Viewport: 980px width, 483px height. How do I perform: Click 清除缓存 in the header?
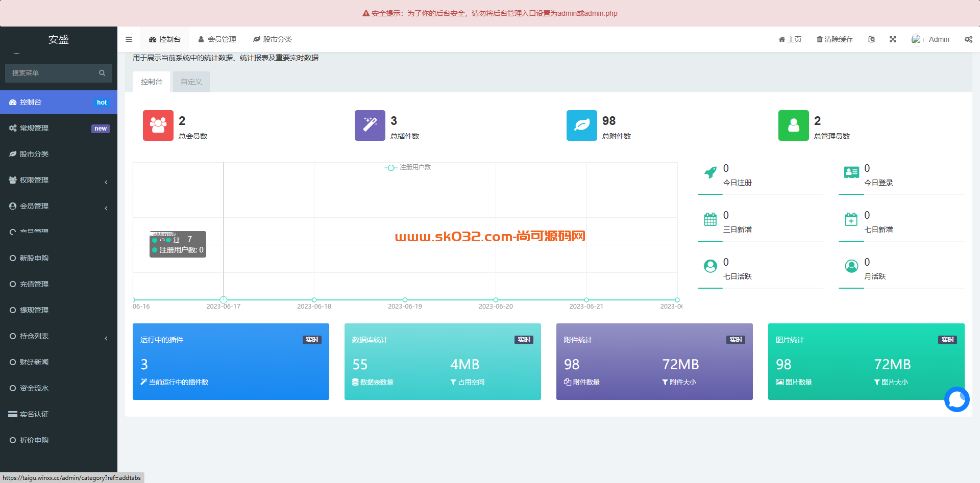pos(835,39)
